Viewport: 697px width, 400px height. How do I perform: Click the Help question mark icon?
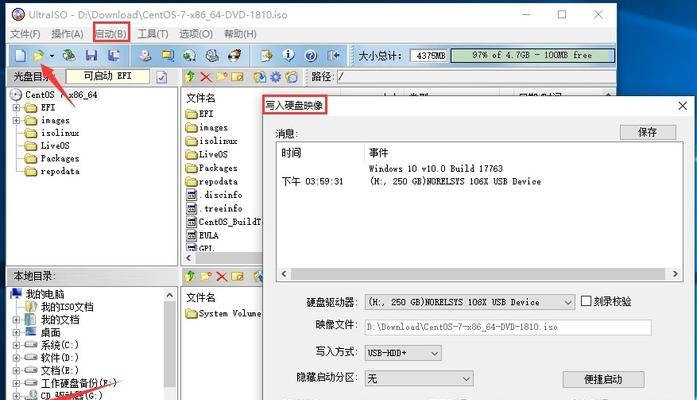[311, 56]
